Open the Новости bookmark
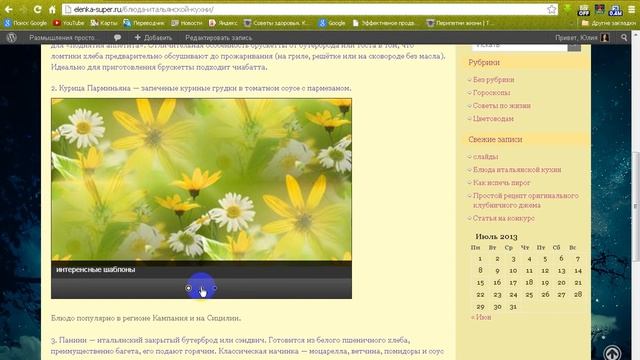This screenshot has height=360, width=640. click(x=187, y=23)
